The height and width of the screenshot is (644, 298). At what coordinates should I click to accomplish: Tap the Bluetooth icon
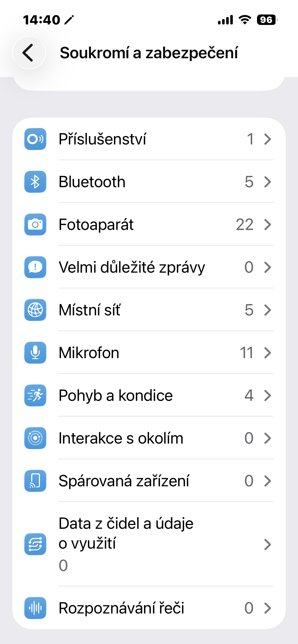coord(35,182)
